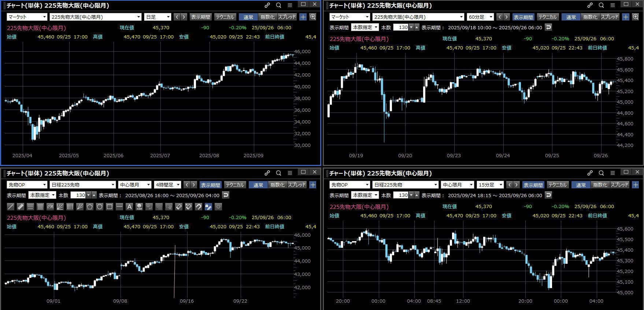Open the 日足 timeframe dropdown
644x310 pixels.
[158, 17]
